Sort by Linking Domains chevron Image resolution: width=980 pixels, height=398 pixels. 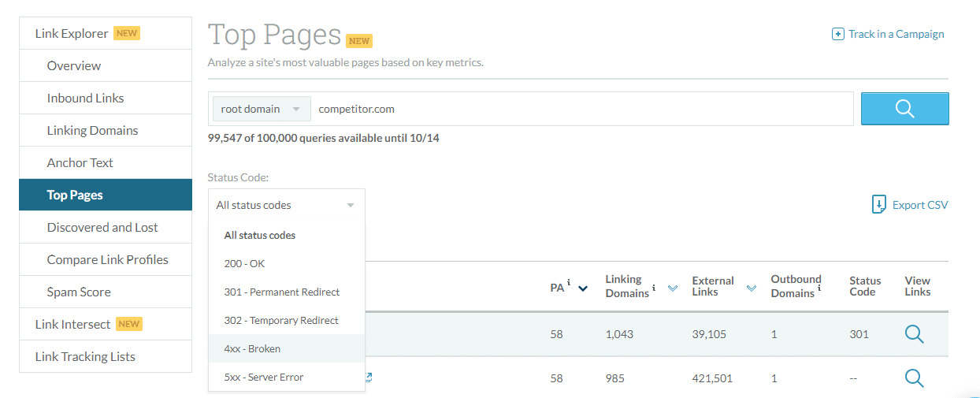(x=673, y=288)
